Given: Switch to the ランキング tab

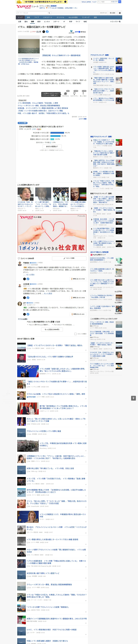Looking at the screenshot, I should click(86, 17).
